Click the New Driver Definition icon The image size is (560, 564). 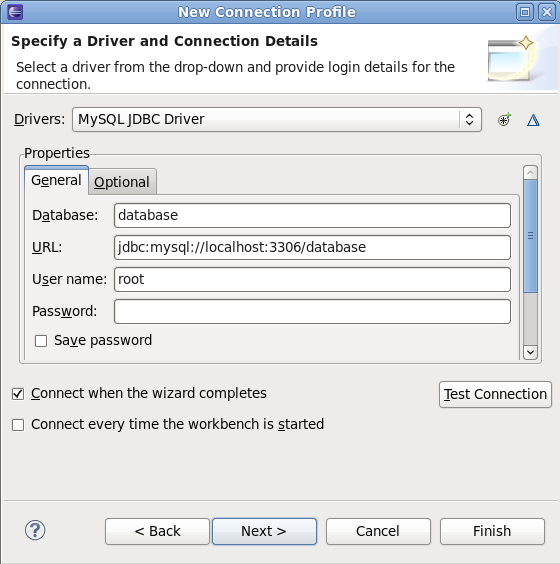coord(504,120)
